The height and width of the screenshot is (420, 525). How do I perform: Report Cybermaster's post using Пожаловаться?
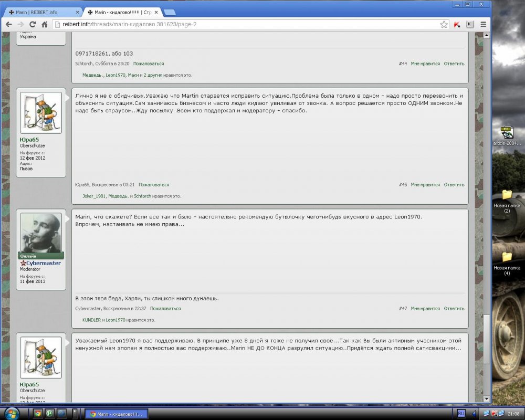(x=165, y=309)
